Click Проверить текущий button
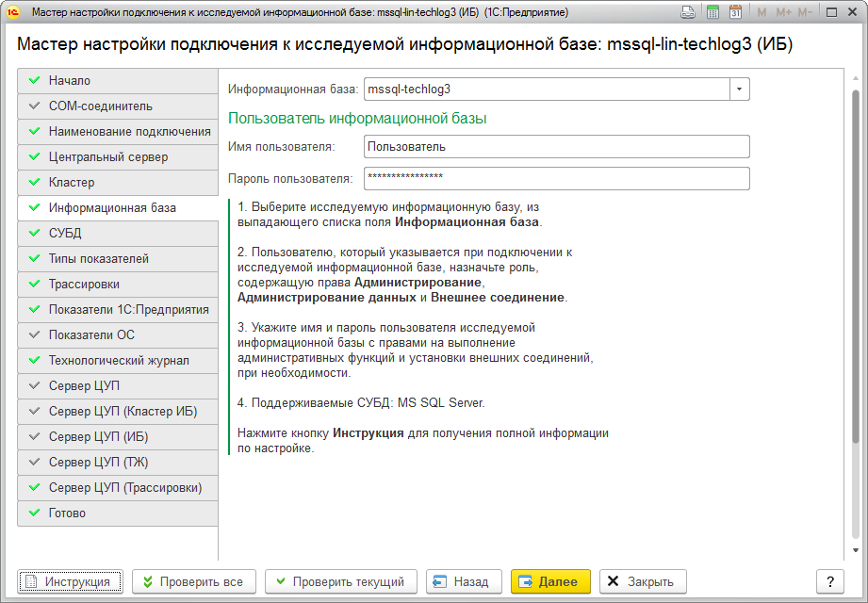The width and height of the screenshot is (868, 603). pyautogui.click(x=340, y=581)
